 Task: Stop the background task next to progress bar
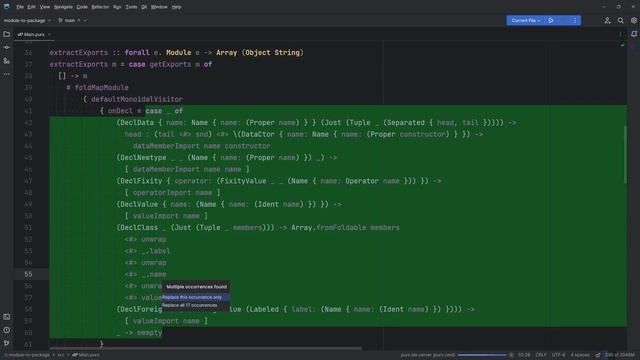coord(511,355)
